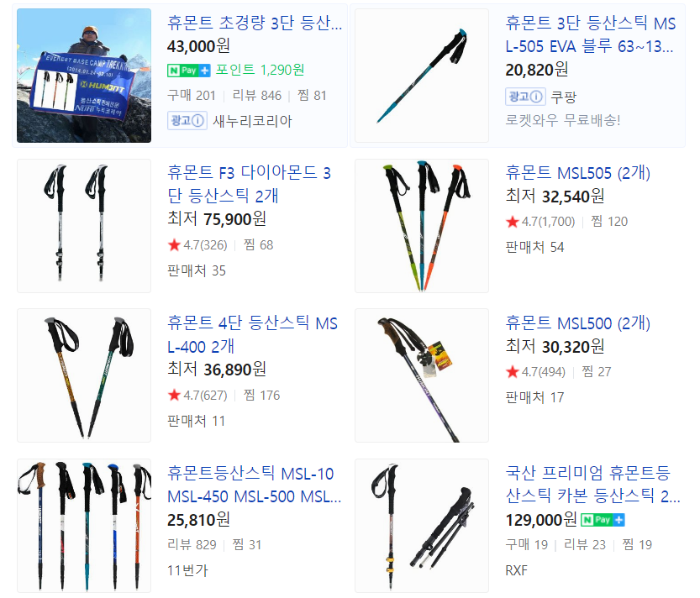Open the 국산 프리미엄 휴몬트등산스틱 카본 link

click(x=593, y=485)
